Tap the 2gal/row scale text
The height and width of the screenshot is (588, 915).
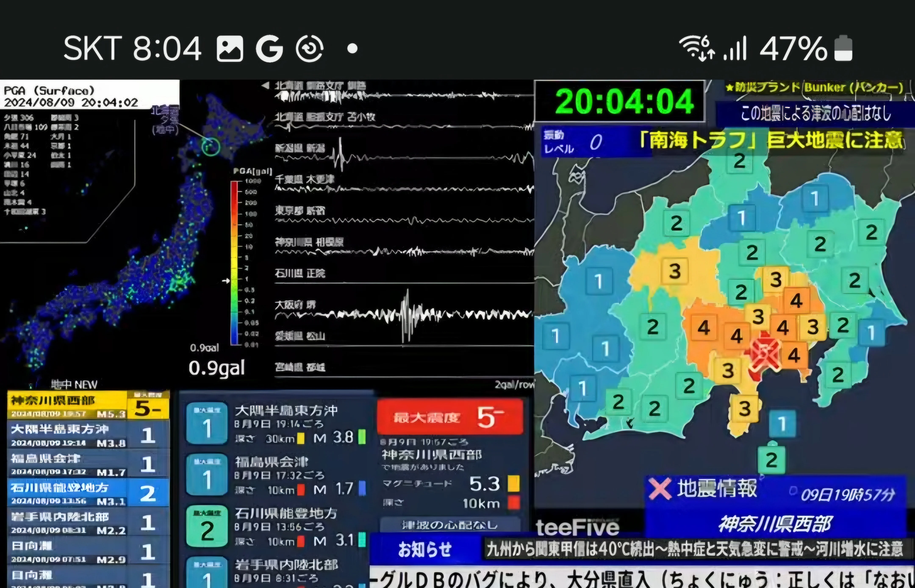514,385
